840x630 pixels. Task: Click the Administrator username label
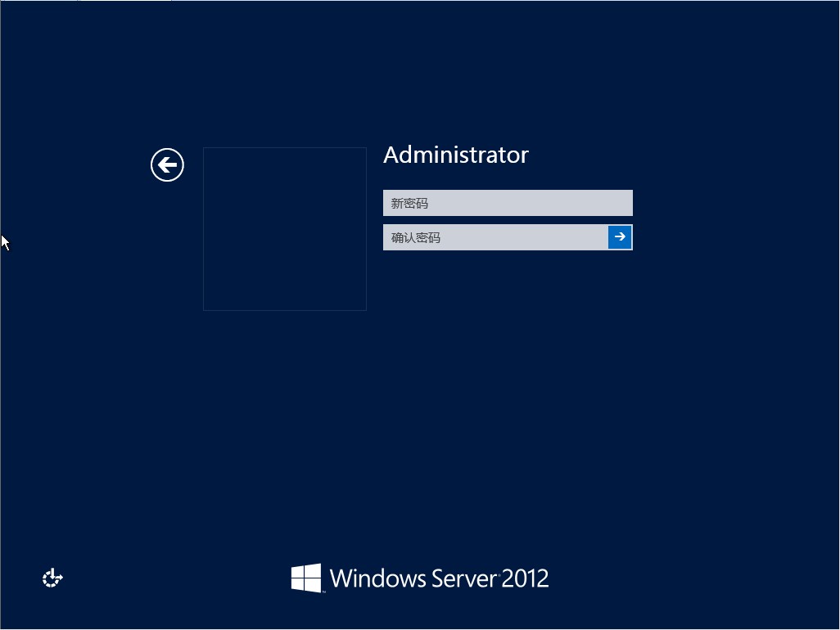[455, 155]
